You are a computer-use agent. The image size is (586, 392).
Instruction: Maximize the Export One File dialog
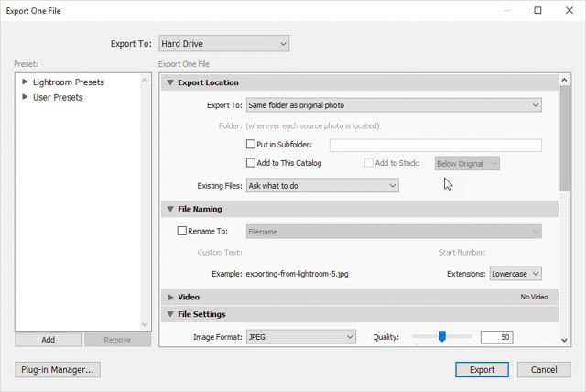[x=537, y=10]
